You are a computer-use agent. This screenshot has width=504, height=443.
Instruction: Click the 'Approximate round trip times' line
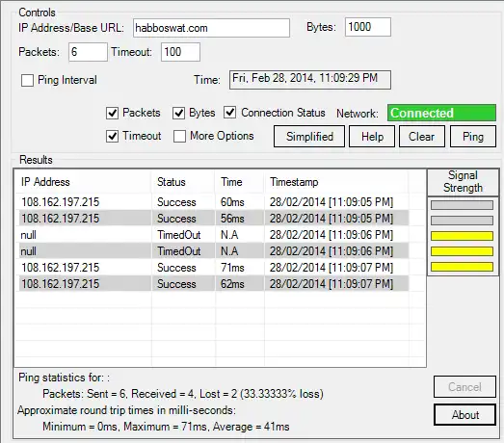(x=126, y=410)
